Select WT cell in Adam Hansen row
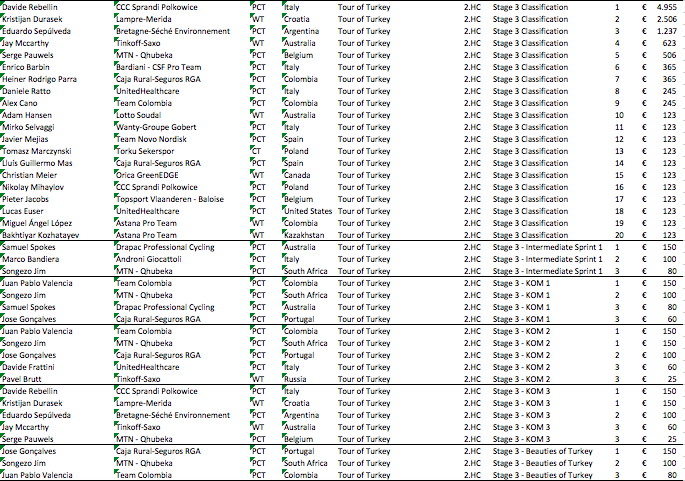The image size is (685, 481). point(258,115)
